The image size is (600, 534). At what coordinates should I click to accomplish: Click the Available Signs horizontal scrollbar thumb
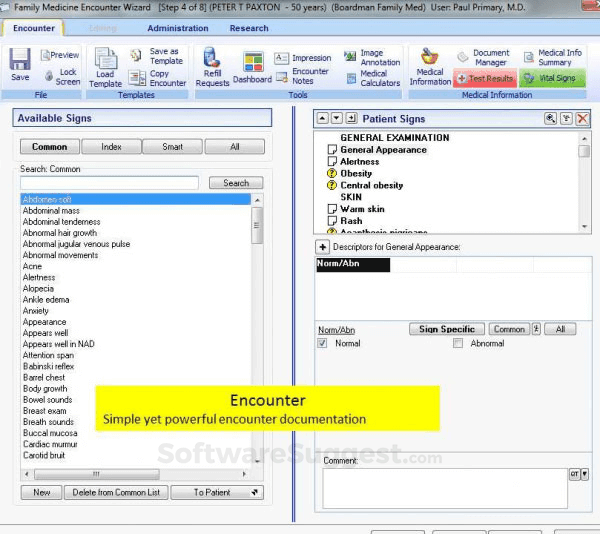click(x=97, y=474)
